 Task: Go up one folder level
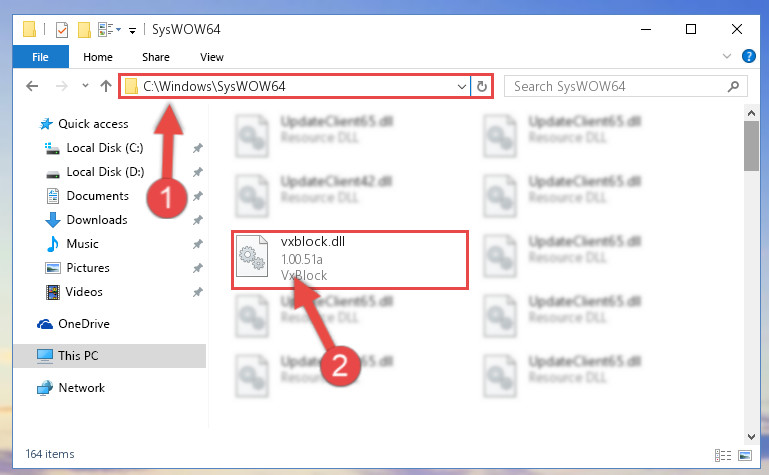tap(106, 86)
